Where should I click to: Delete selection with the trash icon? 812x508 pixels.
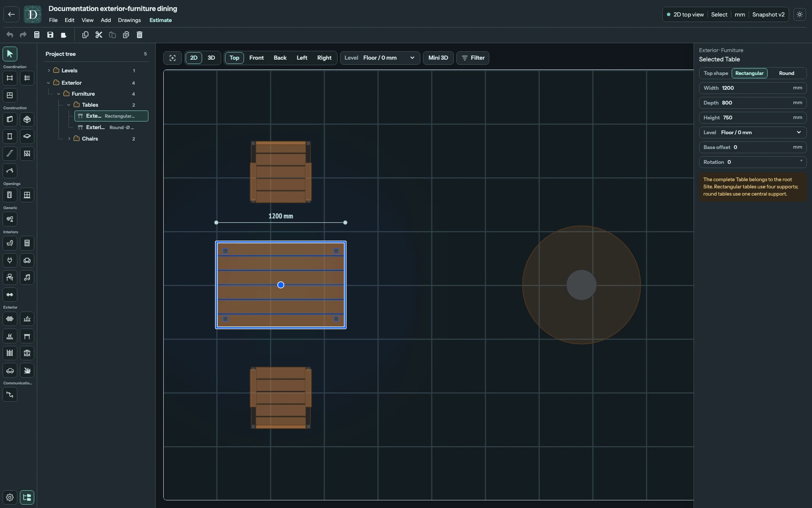[140, 35]
